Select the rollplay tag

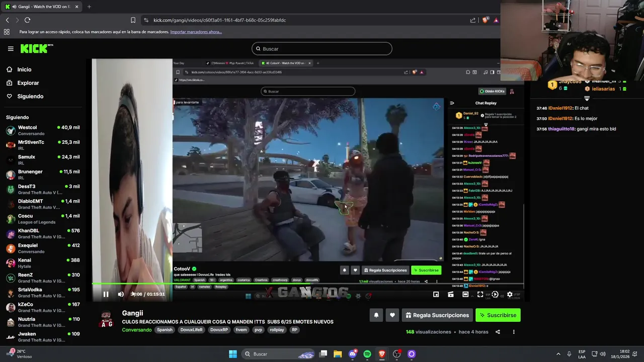tap(277, 330)
